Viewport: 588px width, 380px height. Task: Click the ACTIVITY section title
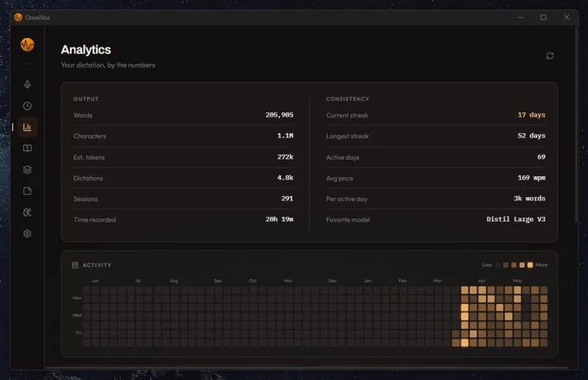[97, 265]
